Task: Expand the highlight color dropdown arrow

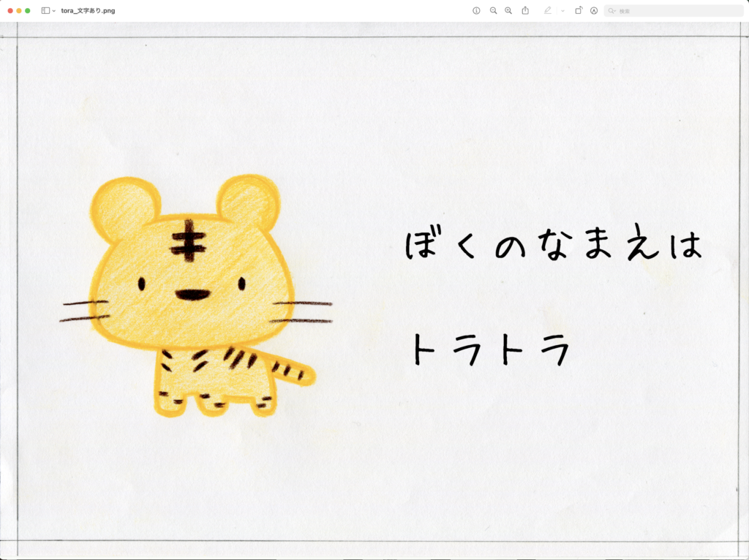Action: (562, 11)
